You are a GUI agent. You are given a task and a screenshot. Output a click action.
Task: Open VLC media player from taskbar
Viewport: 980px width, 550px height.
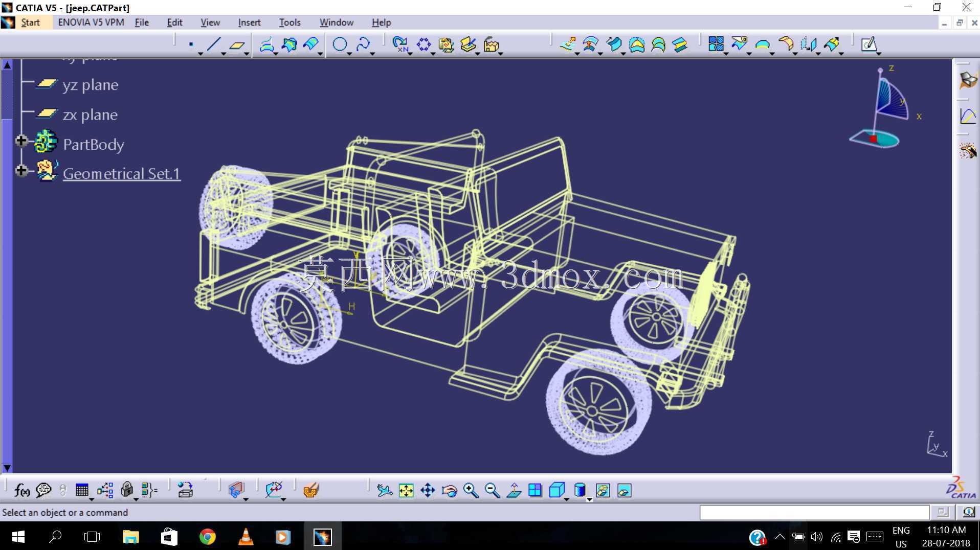point(246,537)
